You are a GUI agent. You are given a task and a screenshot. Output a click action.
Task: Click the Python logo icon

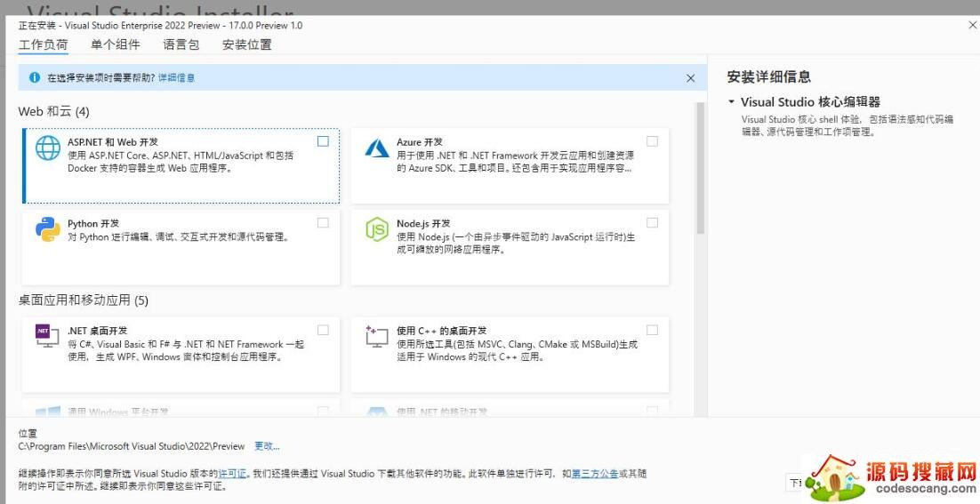pos(48,229)
